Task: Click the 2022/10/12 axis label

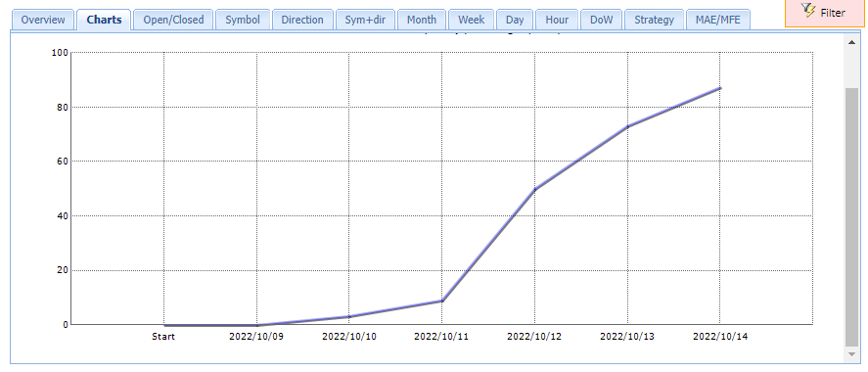Action: click(534, 337)
